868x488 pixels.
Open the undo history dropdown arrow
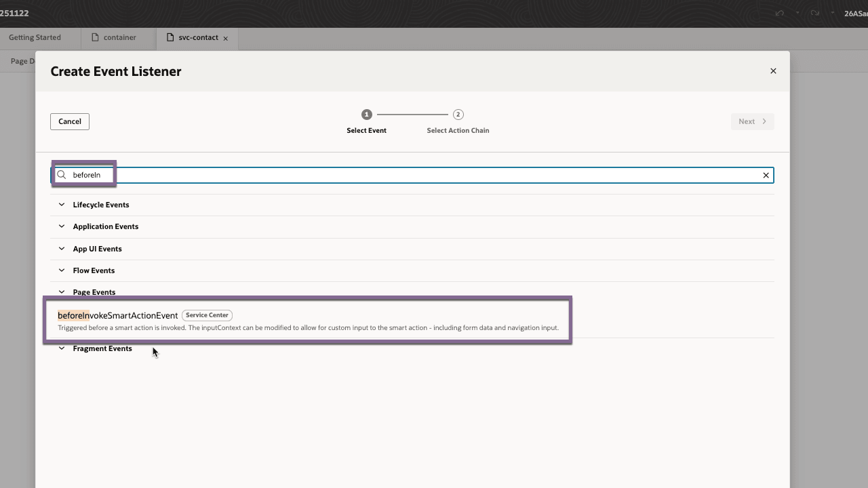pyautogui.click(x=797, y=12)
